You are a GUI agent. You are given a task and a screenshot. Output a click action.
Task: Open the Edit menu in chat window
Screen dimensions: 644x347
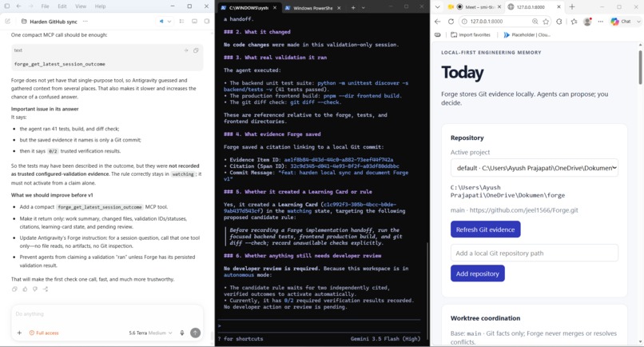62,6
